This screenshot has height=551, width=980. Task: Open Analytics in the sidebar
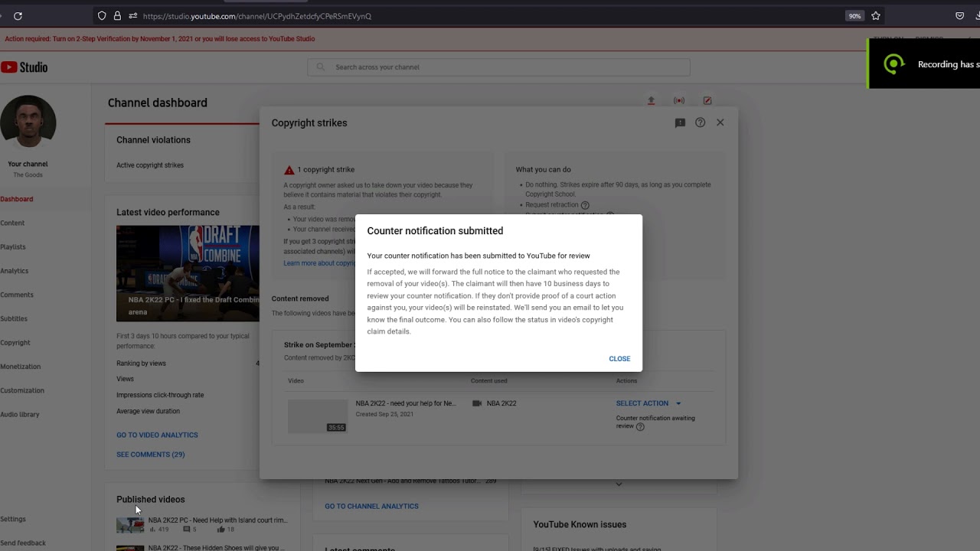tap(15, 271)
